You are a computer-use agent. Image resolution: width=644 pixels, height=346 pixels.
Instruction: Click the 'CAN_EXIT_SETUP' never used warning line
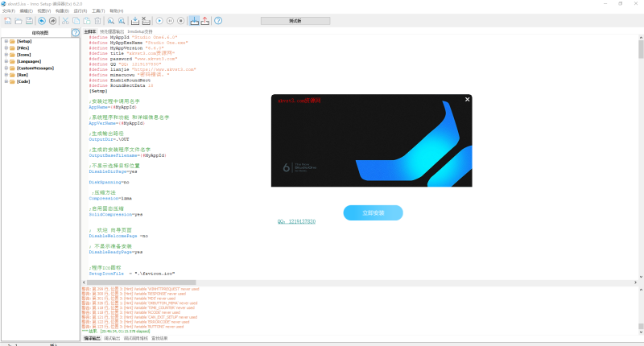tap(139, 317)
